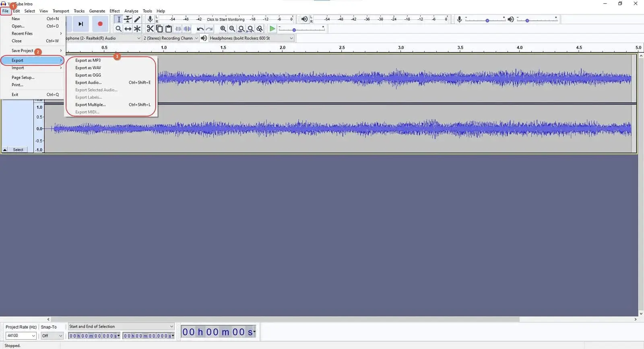The width and height of the screenshot is (644, 349).
Task: Expand the Import submenu
Action: point(33,68)
